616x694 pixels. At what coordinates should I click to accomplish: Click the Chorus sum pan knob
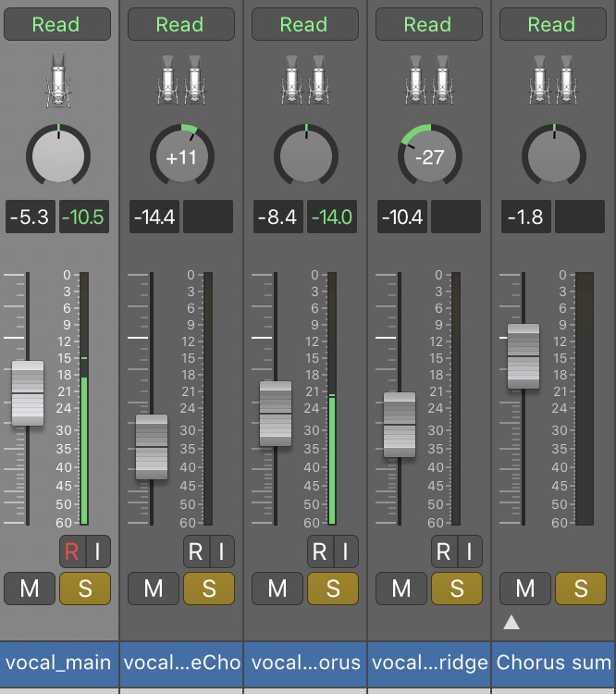click(x=553, y=156)
